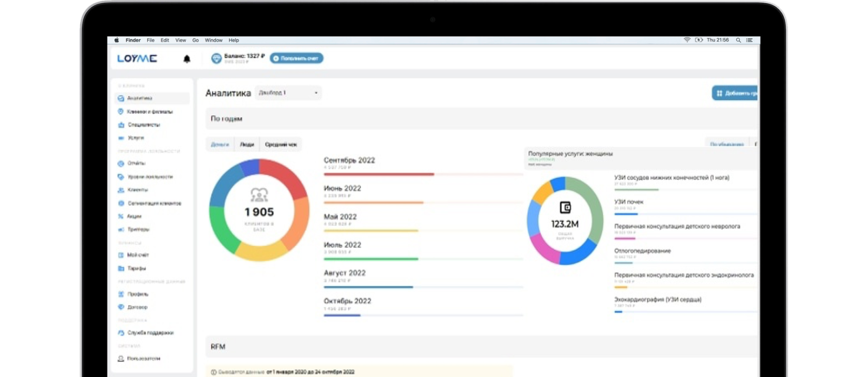The width and height of the screenshot is (868, 377).
Task: Click the Отлогопедирование service row
Action: (x=686, y=256)
